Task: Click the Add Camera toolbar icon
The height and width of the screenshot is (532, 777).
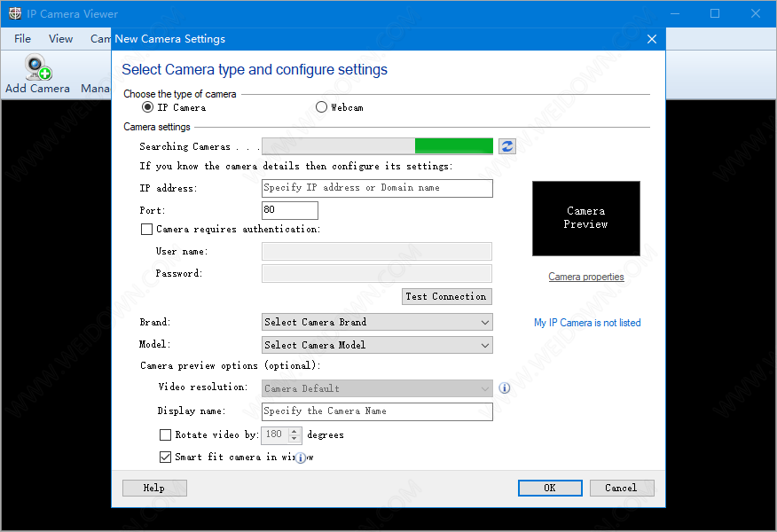Action: (x=37, y=74)
